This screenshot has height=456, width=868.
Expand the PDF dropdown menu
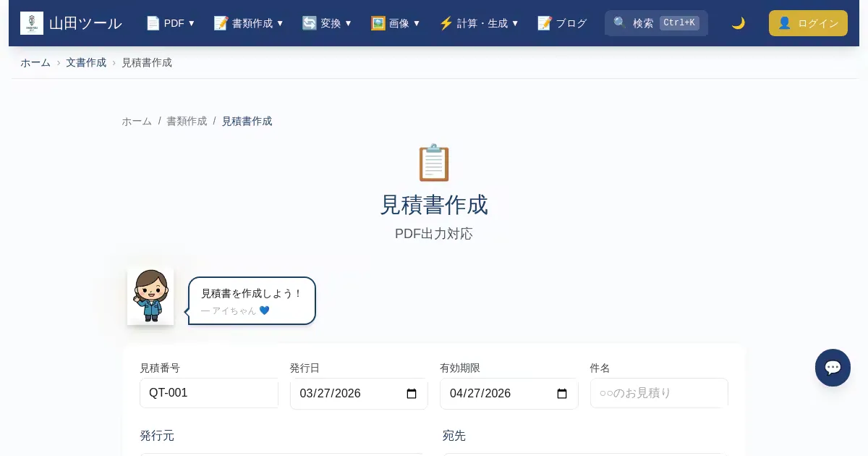[x=171, y=23]
